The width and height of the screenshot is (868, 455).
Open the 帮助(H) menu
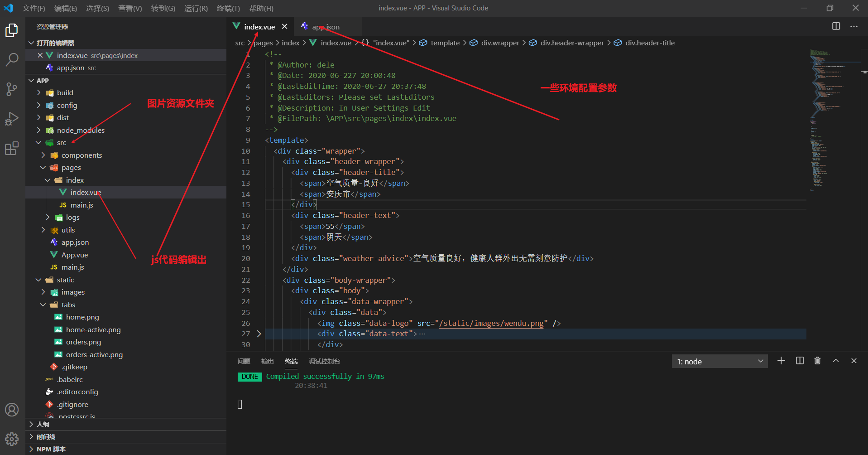point(261,8)
